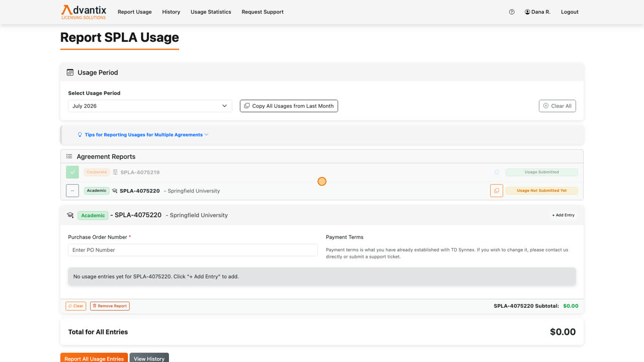The image size is (644, 362).
Task: Click the Clear All button
Action: point(557,106)
